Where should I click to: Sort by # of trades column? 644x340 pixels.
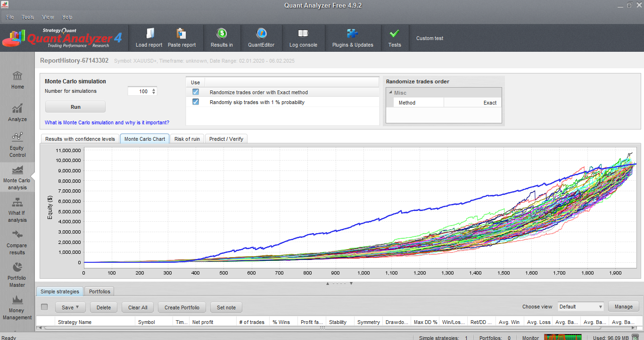click(x=253, y=322)
